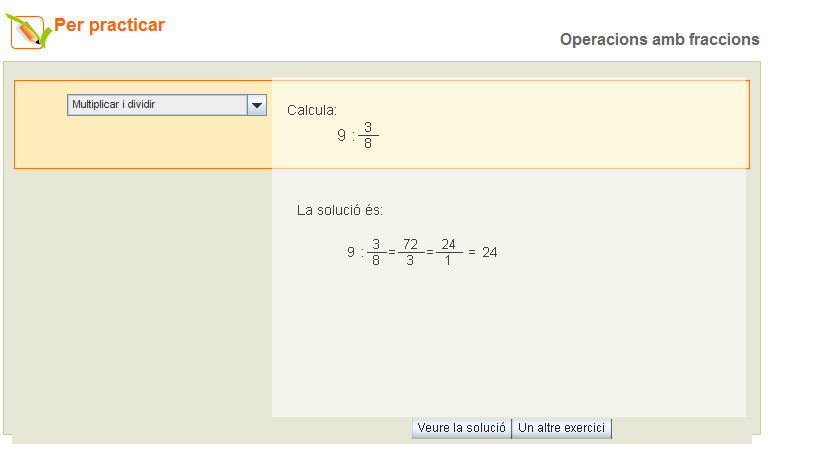
Task: Click the 3/8 fraction in the solution line
Action: (376, 252)
